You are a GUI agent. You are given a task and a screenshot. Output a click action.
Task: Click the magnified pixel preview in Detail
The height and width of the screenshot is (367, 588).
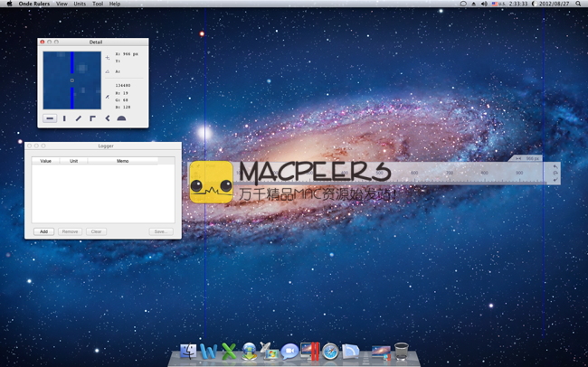[x=72, y=80]
